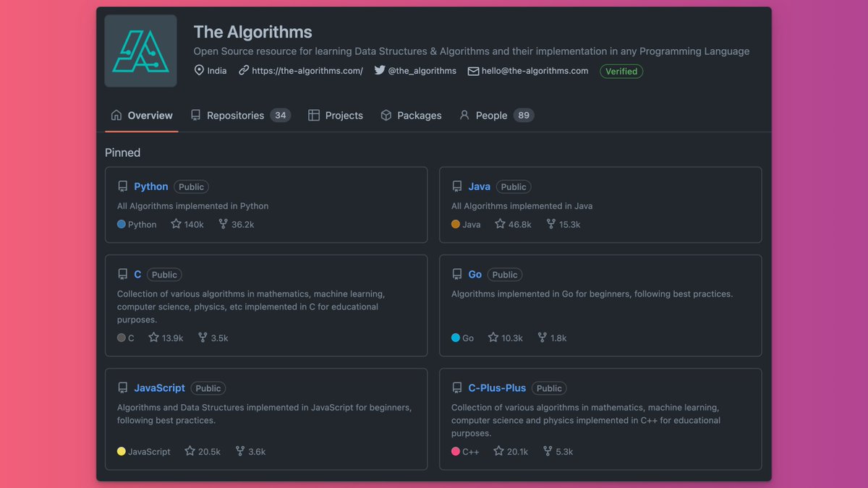Image resolution: width=868 pixels, height=488 pixels.
Task: Switch to the Packages tab
Action: 411,116
